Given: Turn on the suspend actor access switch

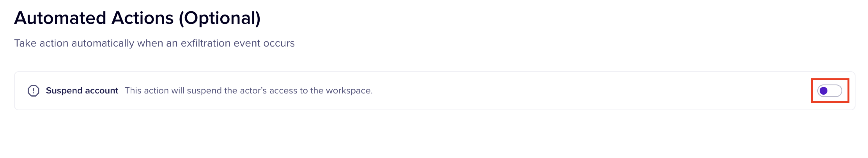Looking at the screenshot, I should point(829,91).
